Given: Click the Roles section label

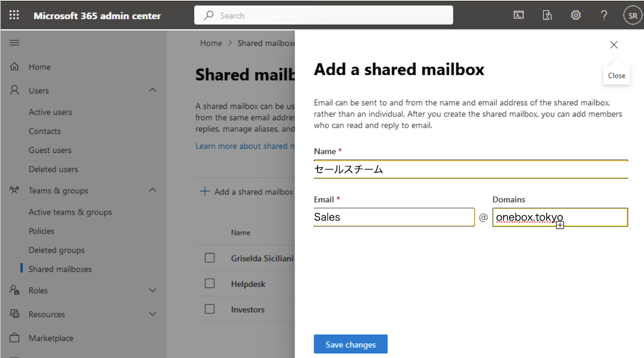Looking at the screenshot, I should [38, 290].
